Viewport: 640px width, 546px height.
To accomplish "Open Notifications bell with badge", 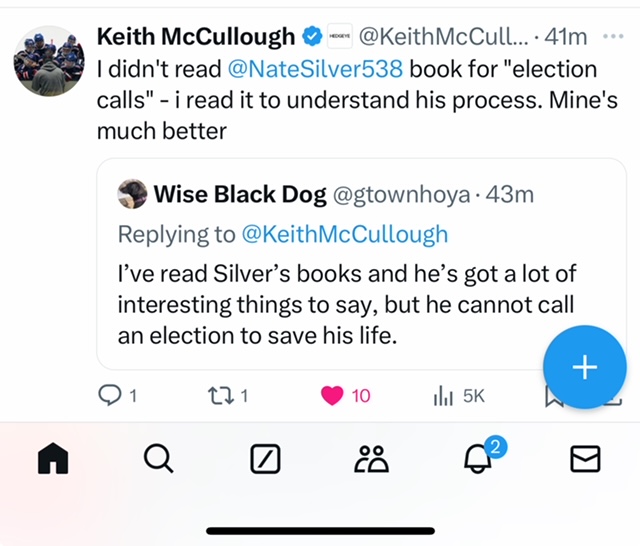I will click(478, 458).
